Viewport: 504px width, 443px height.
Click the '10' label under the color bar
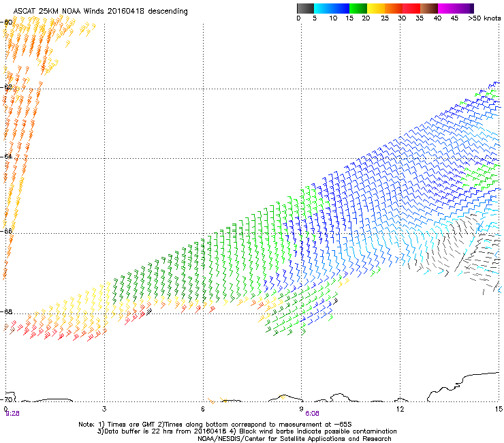tap(333, 18)
